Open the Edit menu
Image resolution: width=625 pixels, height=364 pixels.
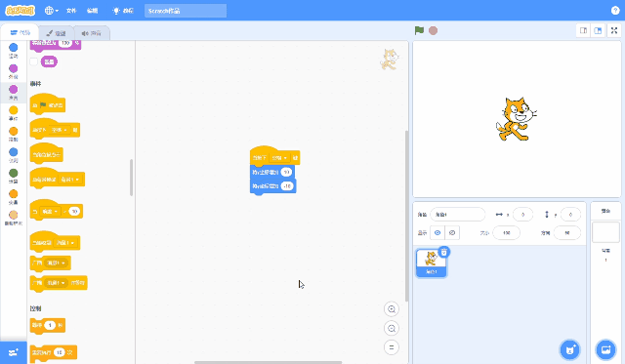click(92, 11)
